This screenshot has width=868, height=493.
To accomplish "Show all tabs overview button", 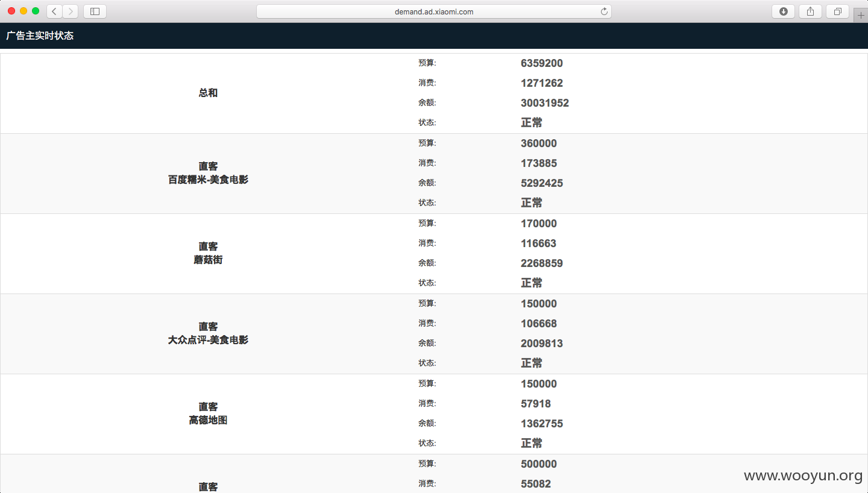I will coord(837,11).
